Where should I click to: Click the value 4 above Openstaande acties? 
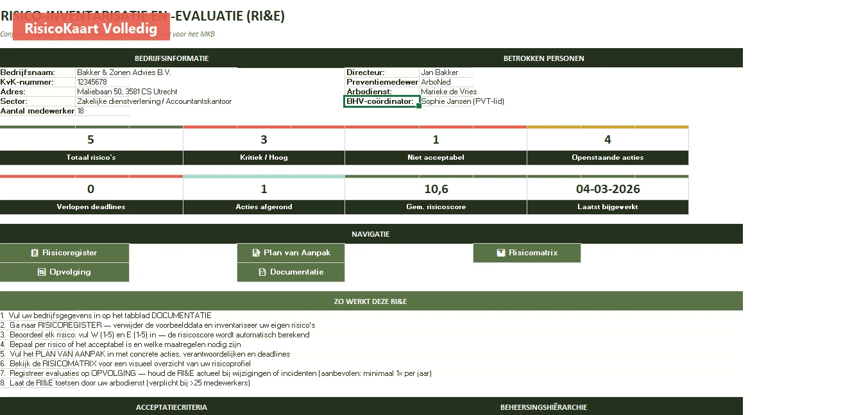608,140
